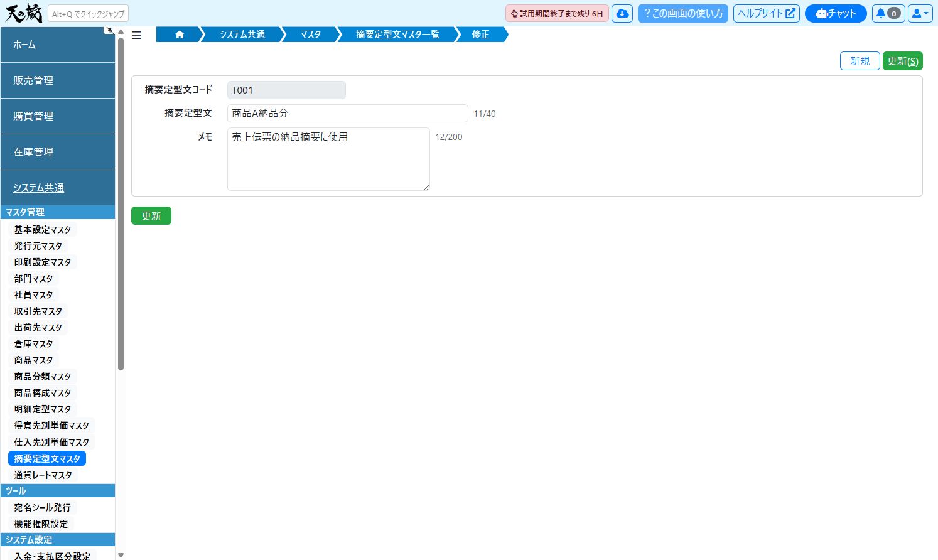Select 通貨レートマスタ

[x=43, y=475]
